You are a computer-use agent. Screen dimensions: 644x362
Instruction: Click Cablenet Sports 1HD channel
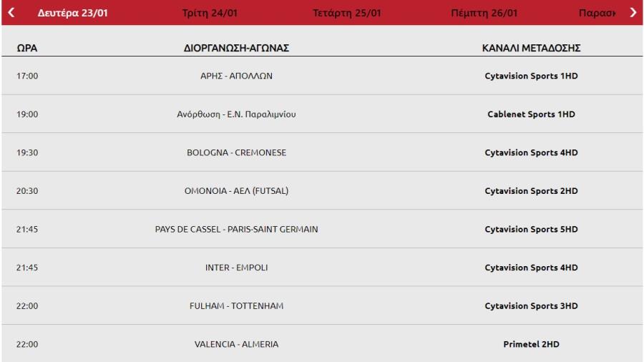pyautogui.click(x=531, y=114)
